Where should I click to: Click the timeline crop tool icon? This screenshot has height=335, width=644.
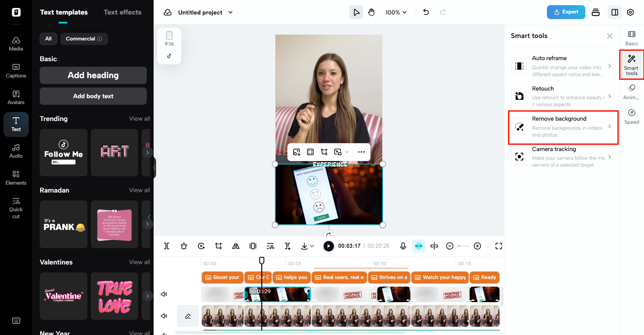click(x=218, y=246)
